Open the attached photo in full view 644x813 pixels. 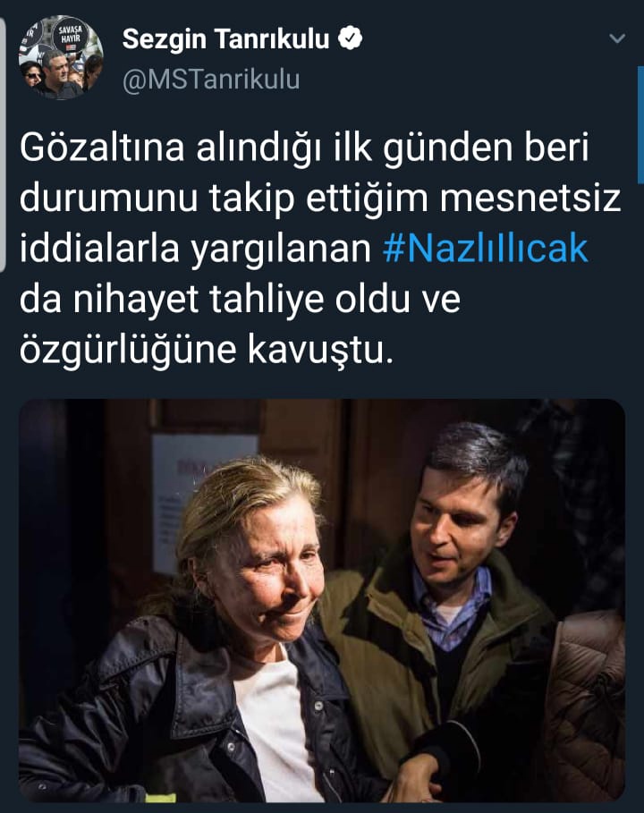point(322,601)
